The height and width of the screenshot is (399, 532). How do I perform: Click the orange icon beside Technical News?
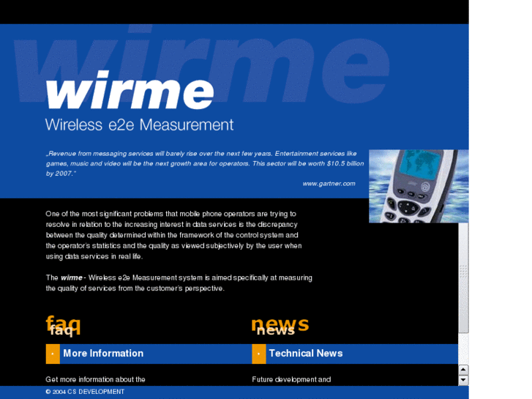click(x=259, y=354)
